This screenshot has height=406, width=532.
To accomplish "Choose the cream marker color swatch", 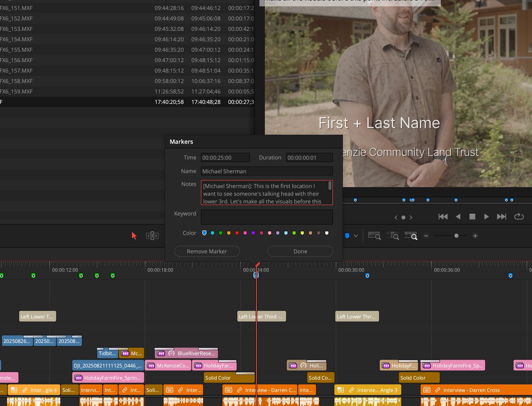I will pos(327,233).
